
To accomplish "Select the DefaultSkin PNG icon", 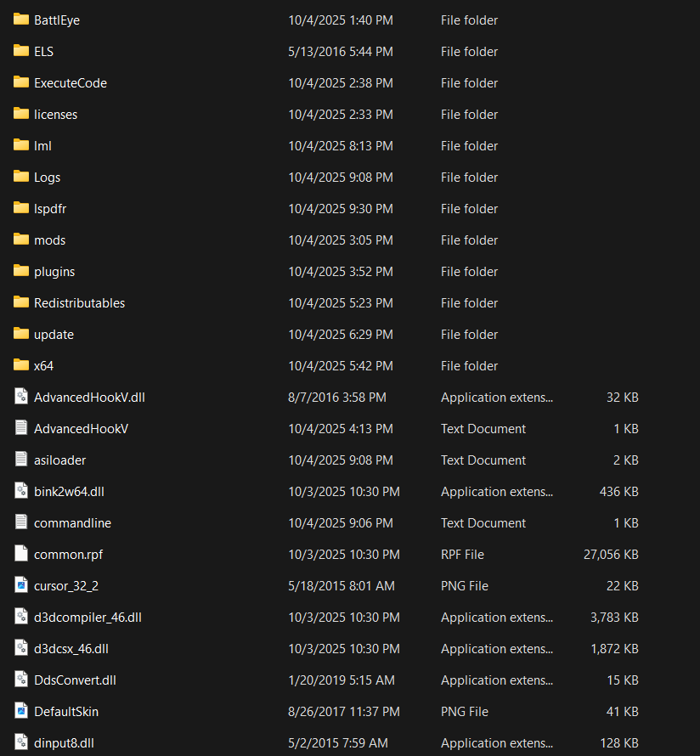I will coord(20,711).
